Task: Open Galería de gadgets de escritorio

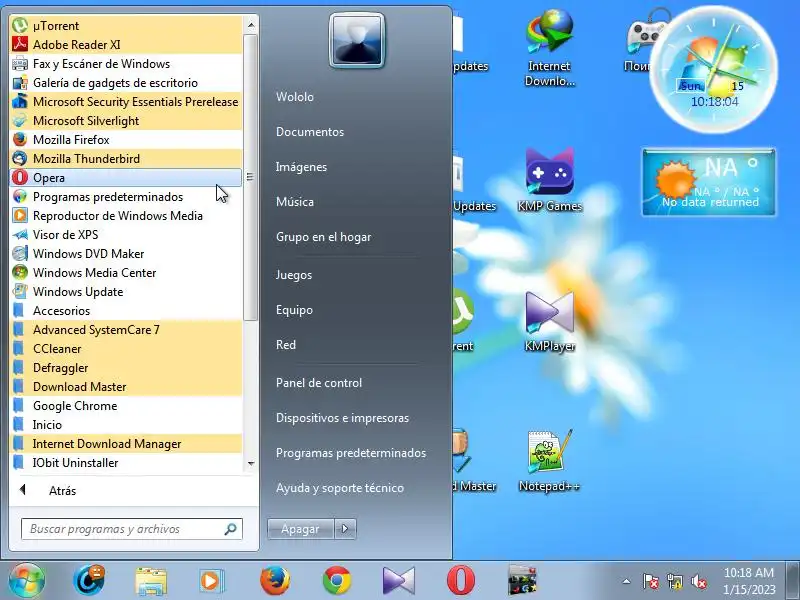Action: [x=126, y=83]
